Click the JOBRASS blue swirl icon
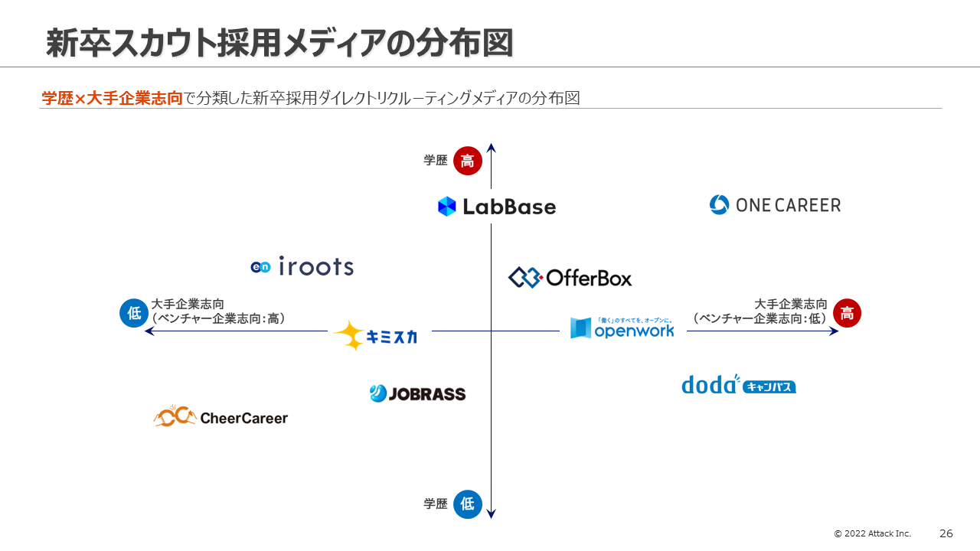 click(x=378, y=393)
